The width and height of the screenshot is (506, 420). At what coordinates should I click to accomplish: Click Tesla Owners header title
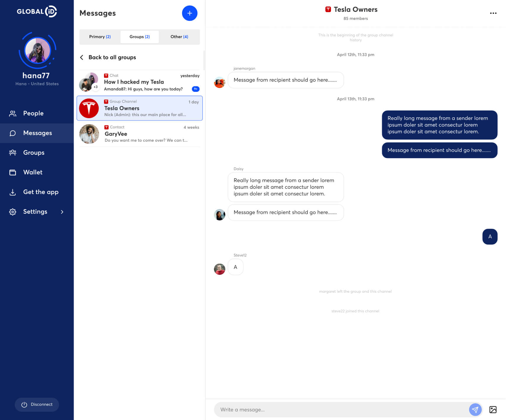[x=356, y=9]
